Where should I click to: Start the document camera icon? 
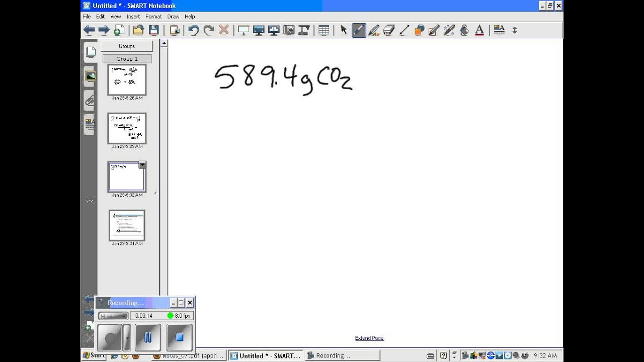pyautogui.click(x=304, y=30)
